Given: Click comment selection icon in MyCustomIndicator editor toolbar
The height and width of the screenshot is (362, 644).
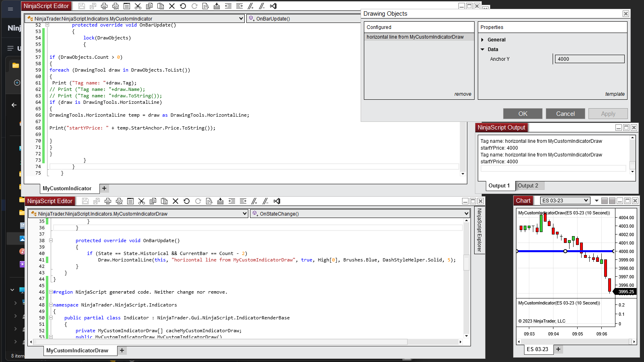Looking at the screenshot, I should click(x=250, y=6).
